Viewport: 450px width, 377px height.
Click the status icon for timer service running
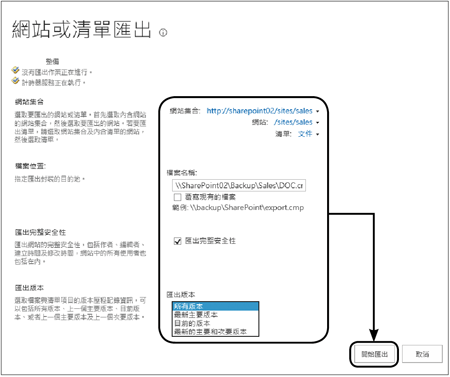click(15, 81)
